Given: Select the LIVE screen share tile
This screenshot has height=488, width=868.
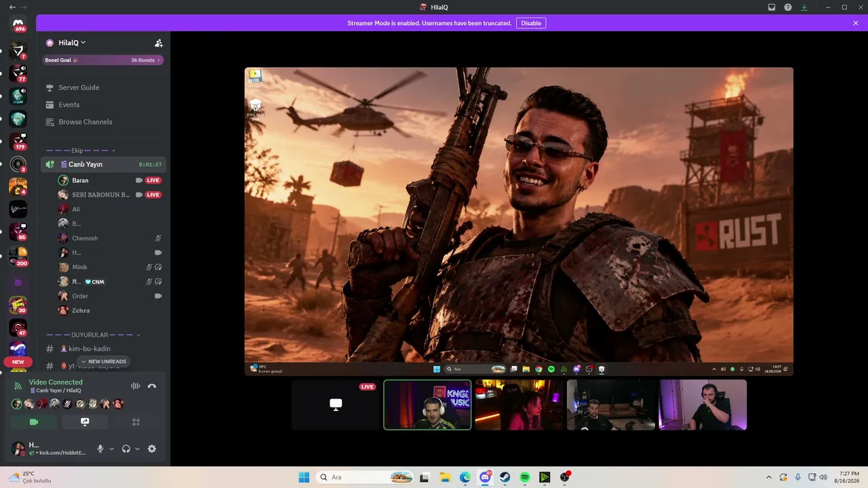Looking at the screenshot, I should pos(336,405).
